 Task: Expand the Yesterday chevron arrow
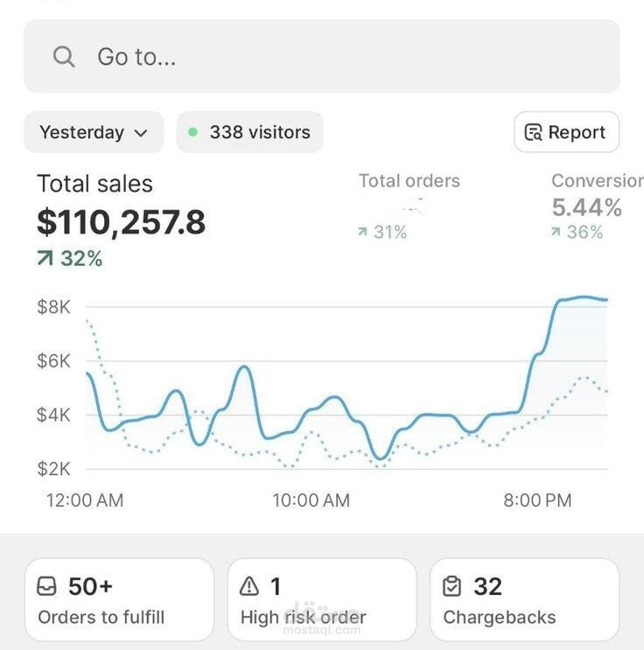141,133
